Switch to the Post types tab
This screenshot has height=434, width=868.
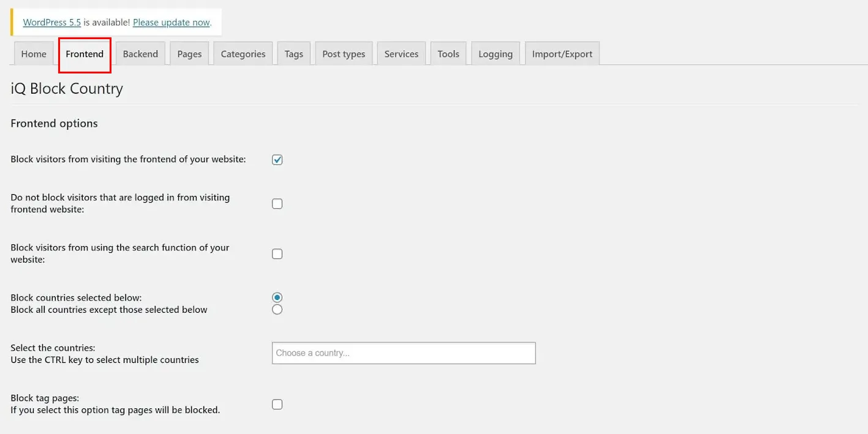click(x=344, y=53)
